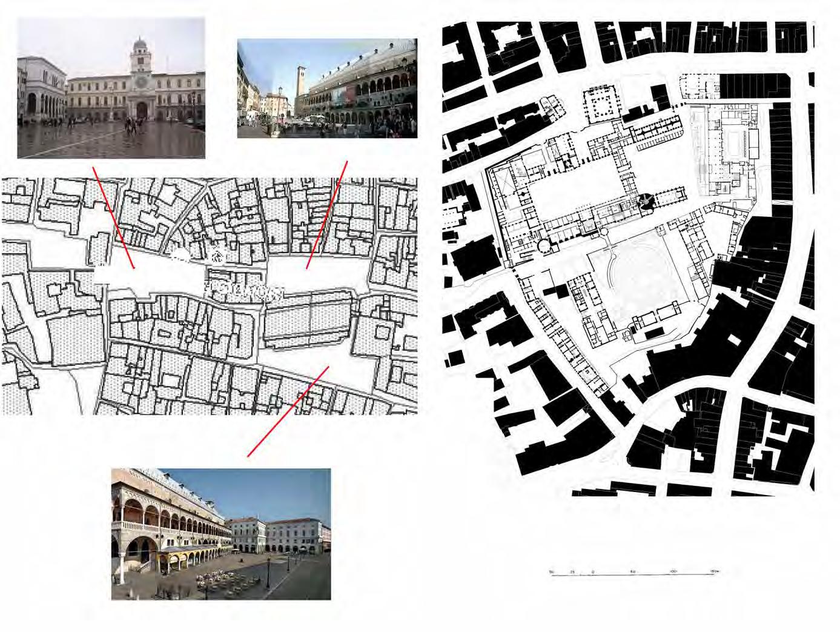Select the long hall building on the street map
The image size is (840, 632).
310,321
